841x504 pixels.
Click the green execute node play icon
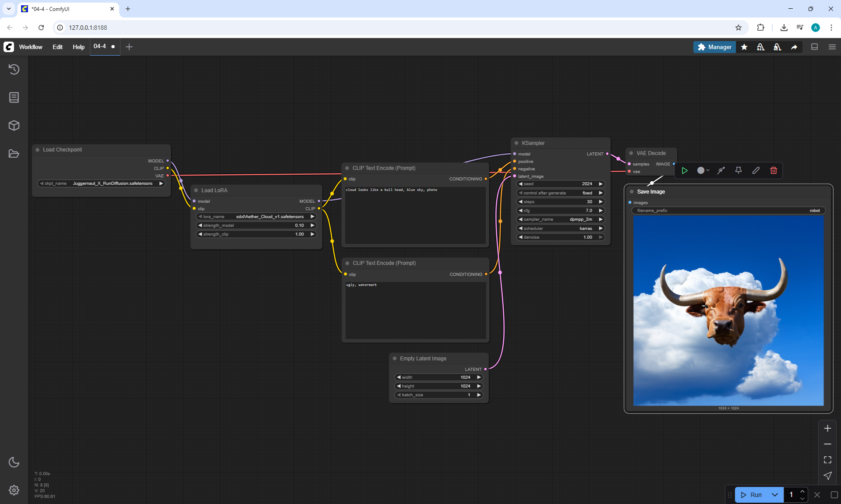685,170
